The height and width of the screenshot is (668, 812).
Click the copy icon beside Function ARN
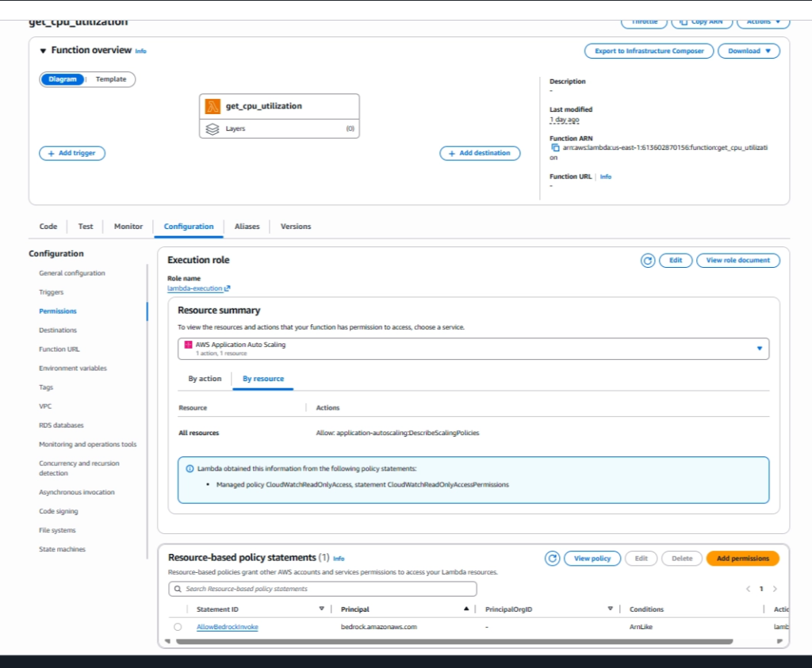coord(555,147)
